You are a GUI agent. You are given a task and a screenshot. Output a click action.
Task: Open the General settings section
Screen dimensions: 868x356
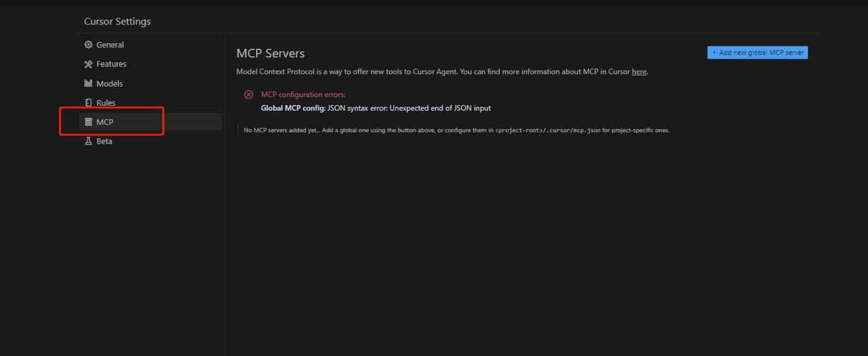click(x=151, y=45)
